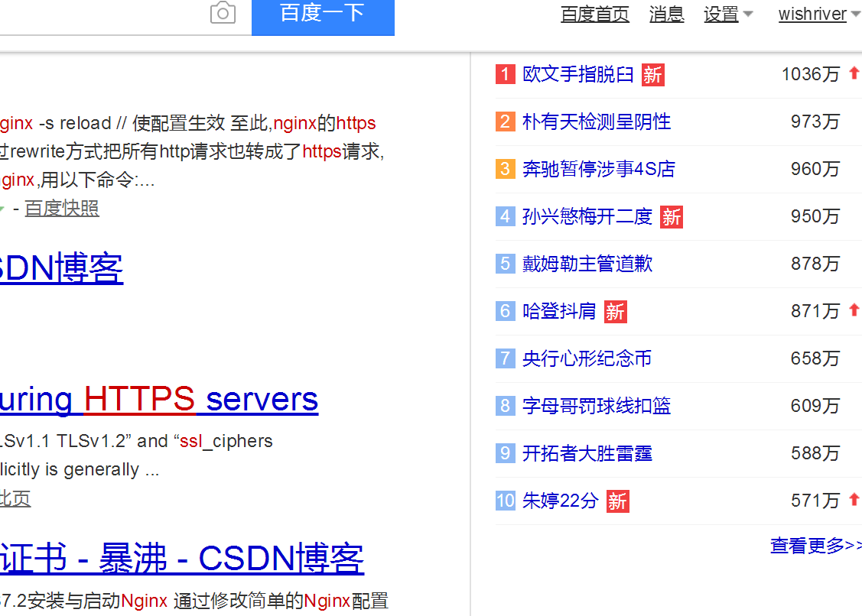Open the 百度快照 cached page link

(61, 209)
